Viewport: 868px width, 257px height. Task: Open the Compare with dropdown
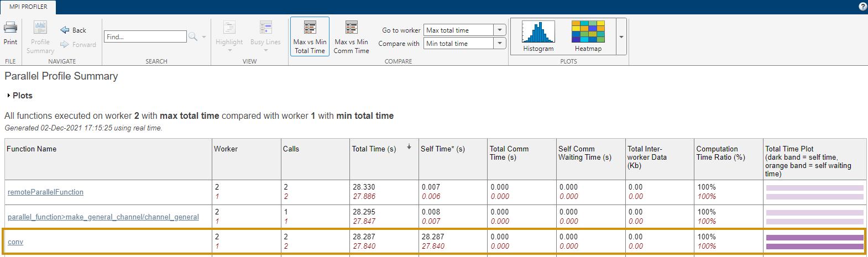click(500, 44)
